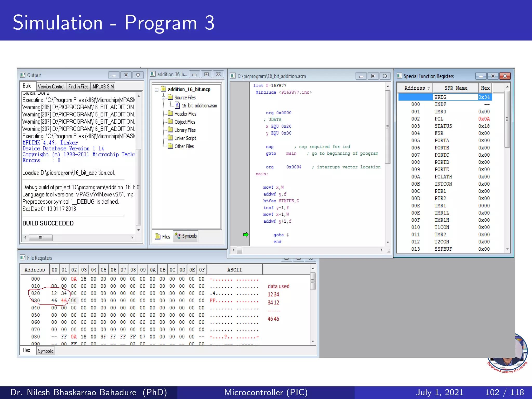Click the Output window title icon
This screenshot has width=532, height=399.
pyautogui.click(x=23, y=75)
